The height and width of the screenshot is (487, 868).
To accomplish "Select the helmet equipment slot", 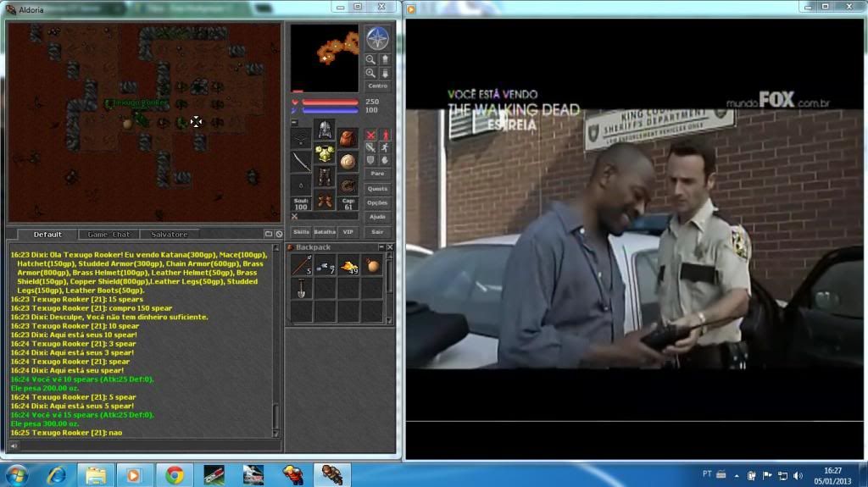I will pyautogui.click(x=325, y=130).
